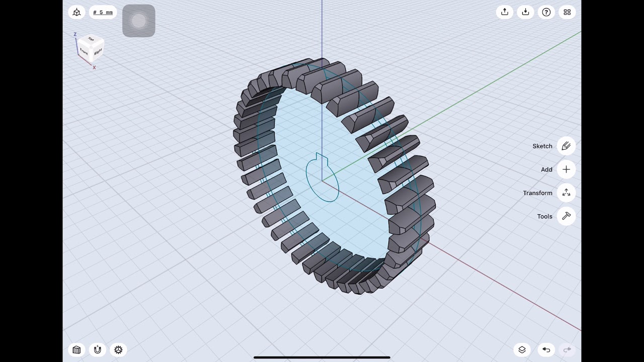The width and height of the screenshot is (644, 362).
Task: Undo the last action
Action: coord(546,350)
